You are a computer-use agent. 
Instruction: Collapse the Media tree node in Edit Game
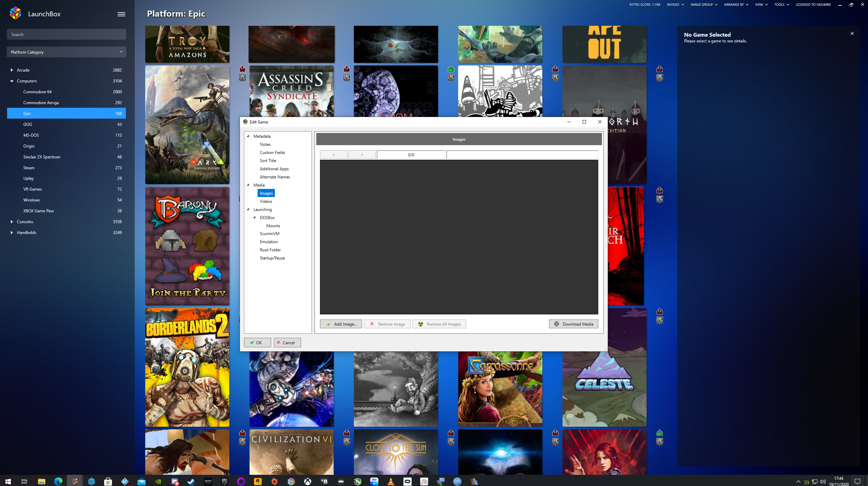[248, 185]
